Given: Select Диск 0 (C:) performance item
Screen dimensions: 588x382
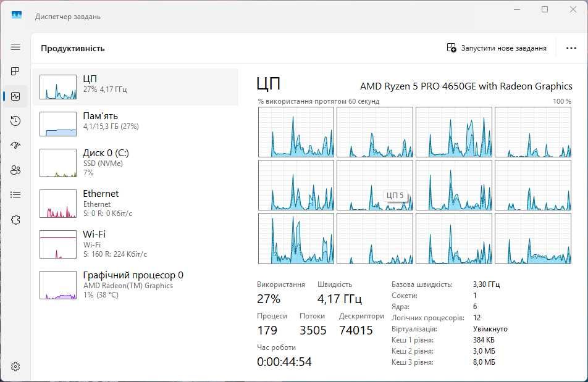Looking at the screenshot, I should (135, 162).
